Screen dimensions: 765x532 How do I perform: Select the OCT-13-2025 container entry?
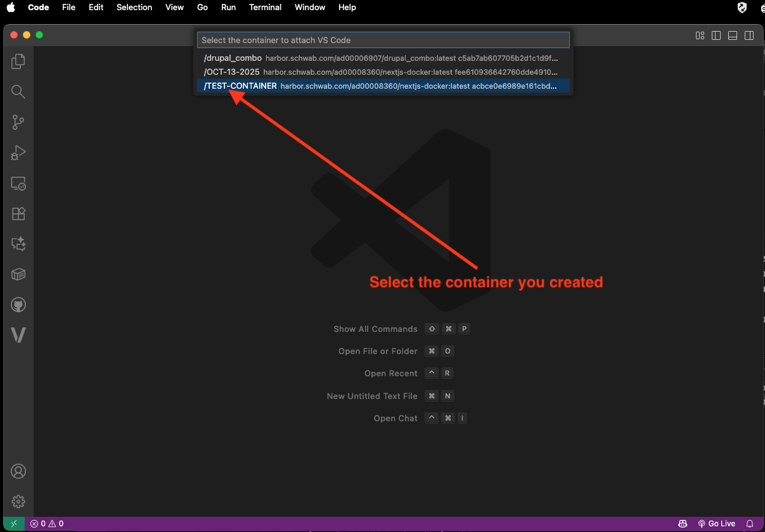pos(383,72)
